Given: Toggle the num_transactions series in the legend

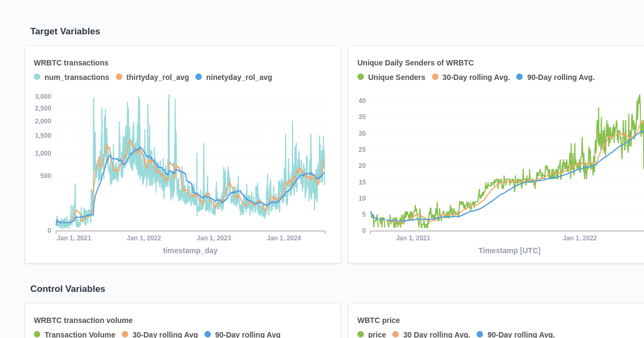Looking at the screenshot, I should (x=77, y=77).
